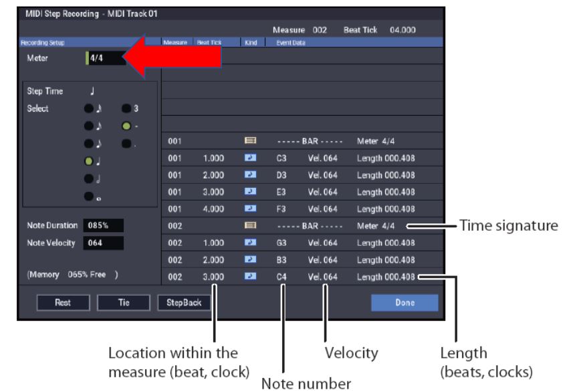
Task: Click the bar icon in measure 001 BAR row
Action: 251,140
